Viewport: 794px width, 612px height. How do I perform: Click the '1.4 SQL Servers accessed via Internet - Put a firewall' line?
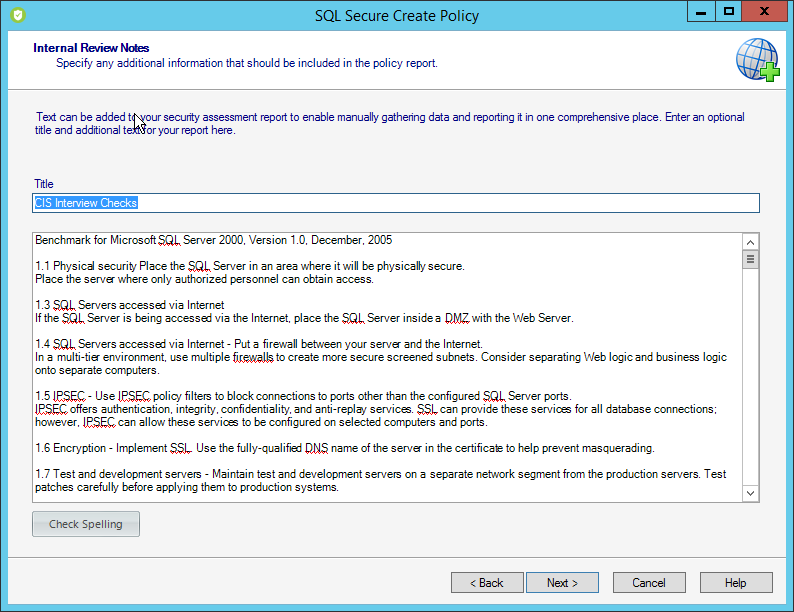coord(259,344)
